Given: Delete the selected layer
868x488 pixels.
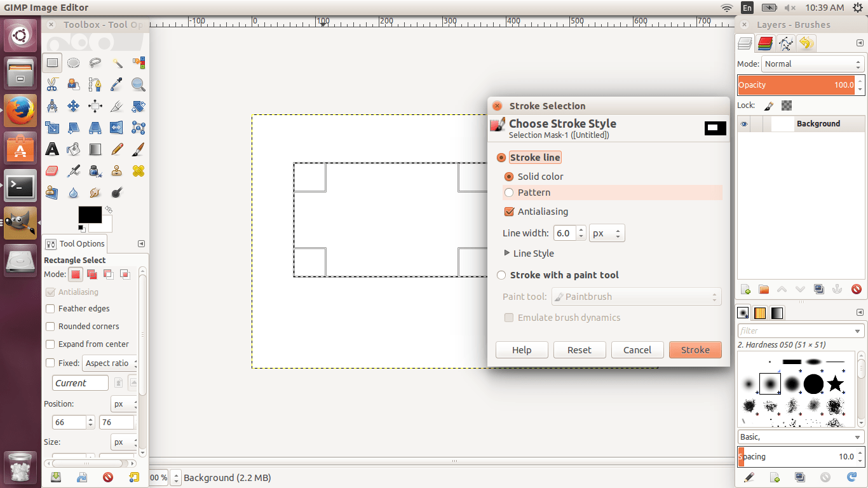Looking at the screenshot, I should tap(856, 289).
